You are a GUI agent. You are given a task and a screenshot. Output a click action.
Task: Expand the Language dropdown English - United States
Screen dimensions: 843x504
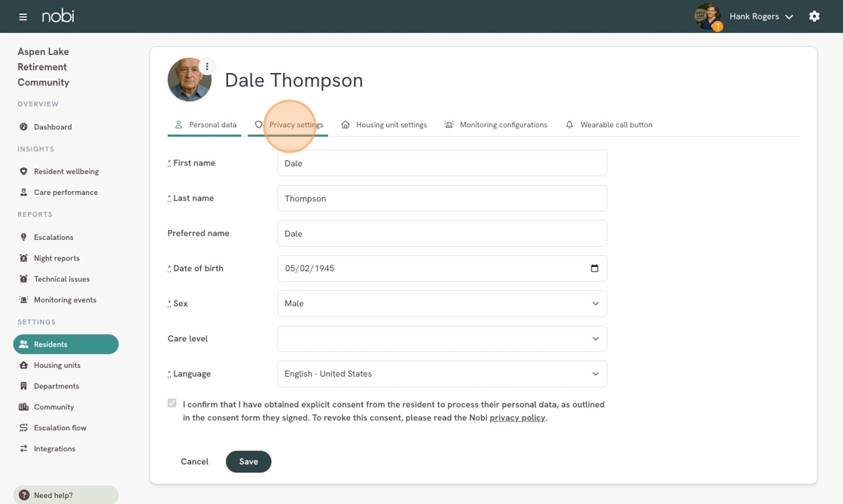(x=442, y=374)
